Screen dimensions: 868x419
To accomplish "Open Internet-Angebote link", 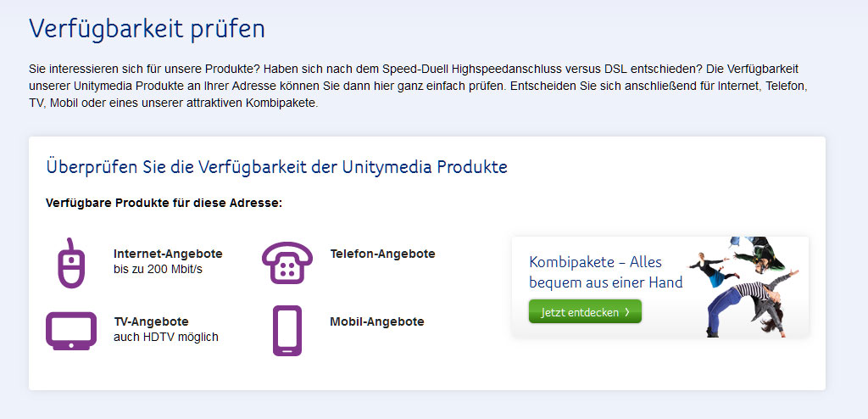I will tap(168, 254).
